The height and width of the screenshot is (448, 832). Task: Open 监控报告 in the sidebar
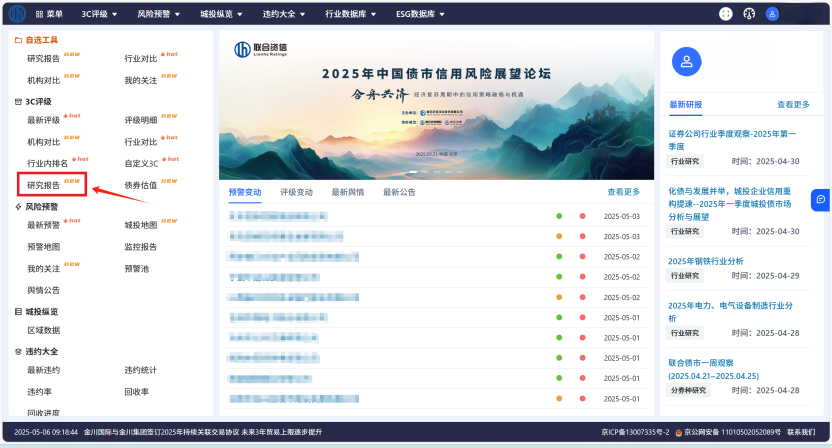[x=141, y=247]
